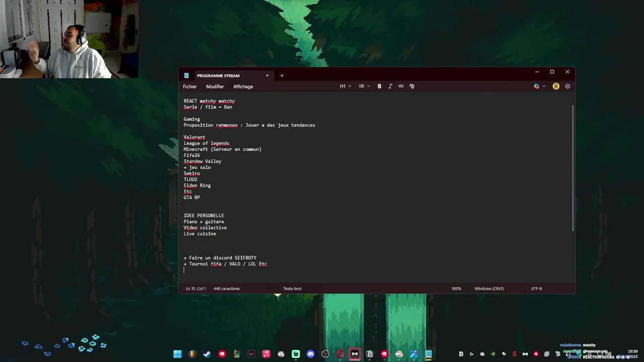Image resolution: width=644 pixels, height=362 pixels.
Task: Open the 100% zoom status control
Action: (456, 289)
